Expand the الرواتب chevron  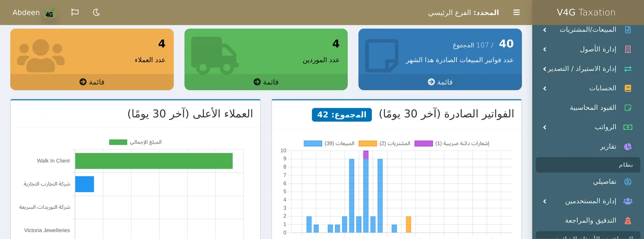545,127
